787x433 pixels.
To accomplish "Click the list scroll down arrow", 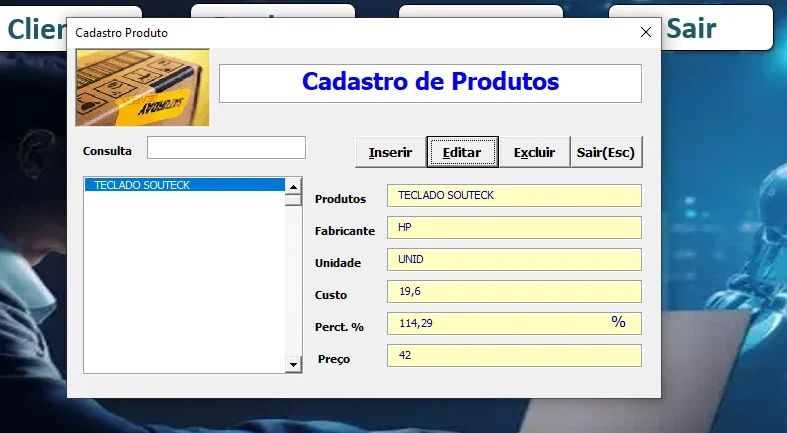I will (293, 364).
